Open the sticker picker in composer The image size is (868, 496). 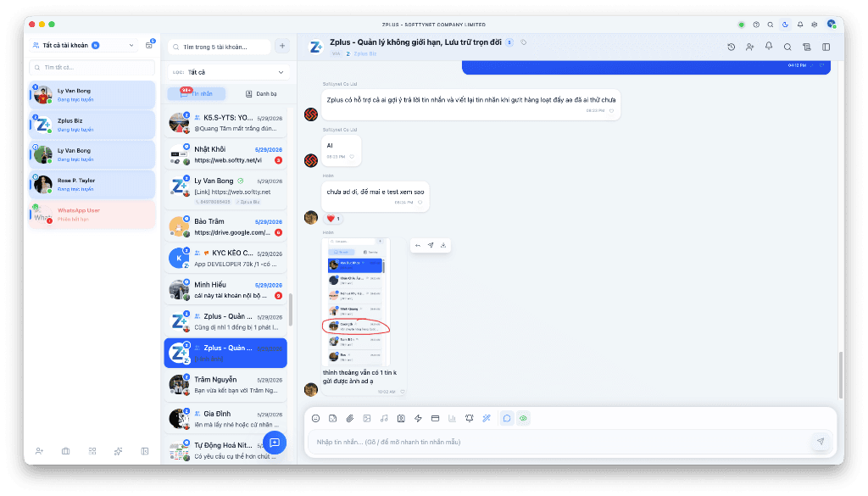tap(332, 419)
